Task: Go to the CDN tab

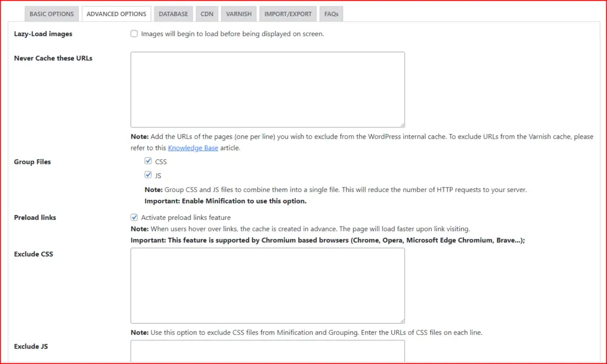Action: 207,14
